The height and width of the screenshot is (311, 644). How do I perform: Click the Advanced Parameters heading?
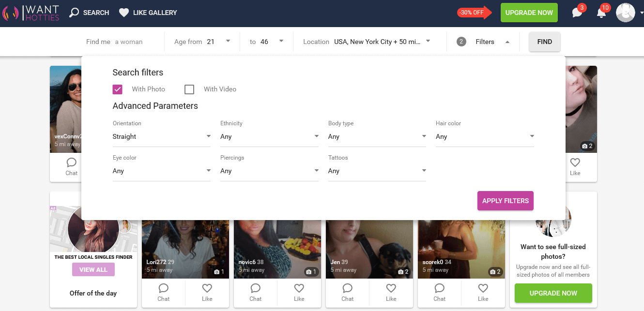(155, 106)
